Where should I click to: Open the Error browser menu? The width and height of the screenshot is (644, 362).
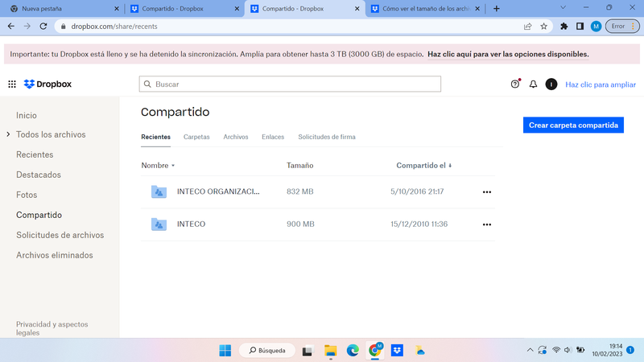tap(622, 27)
